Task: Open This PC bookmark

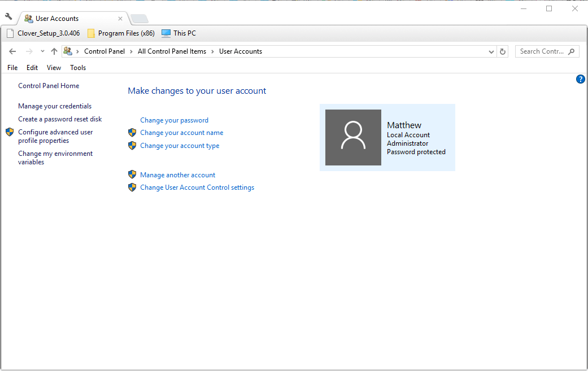Action: click(178, 33)
